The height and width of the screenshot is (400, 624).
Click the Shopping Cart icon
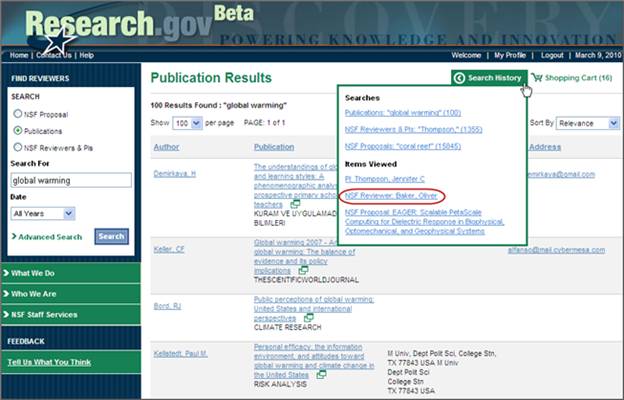pos(537,77)
